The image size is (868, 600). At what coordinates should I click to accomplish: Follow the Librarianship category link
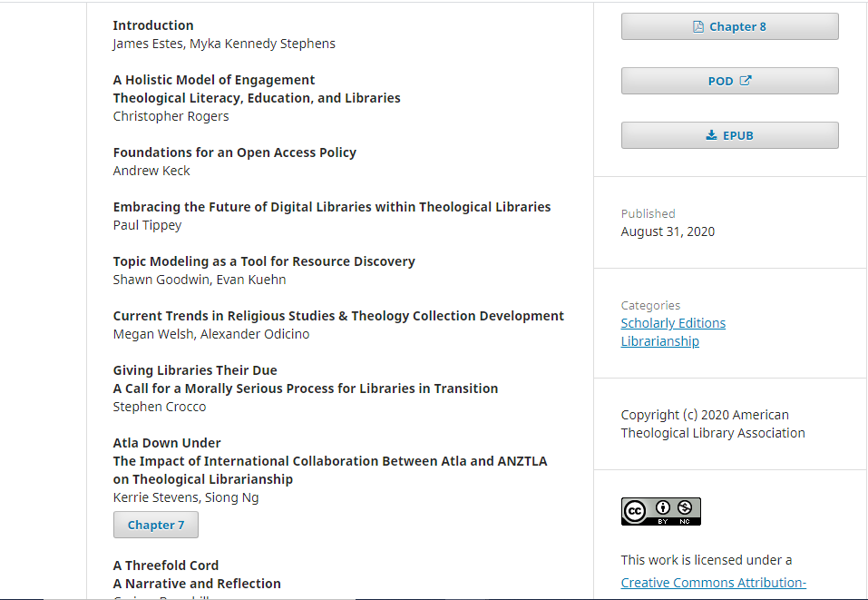point(660,341)
